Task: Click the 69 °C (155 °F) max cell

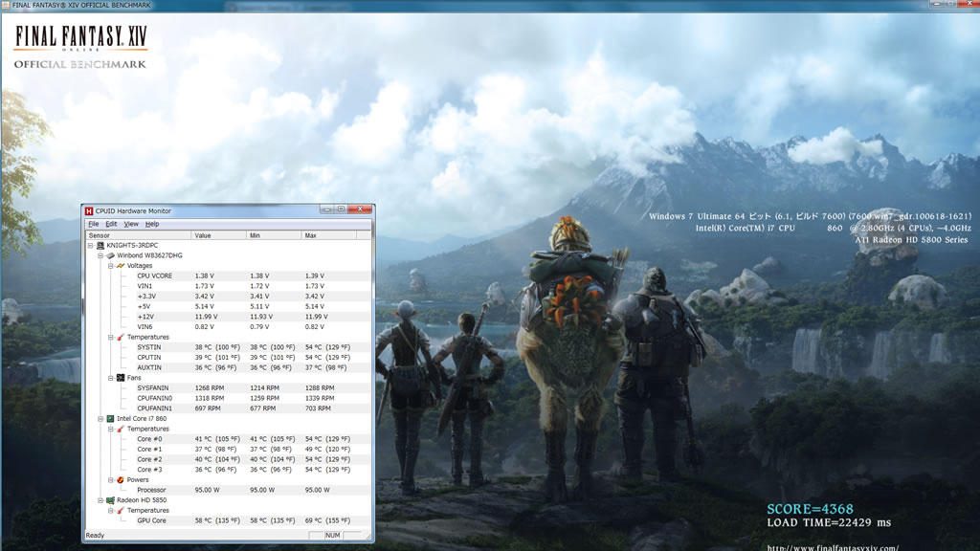Action: (327, 520)
